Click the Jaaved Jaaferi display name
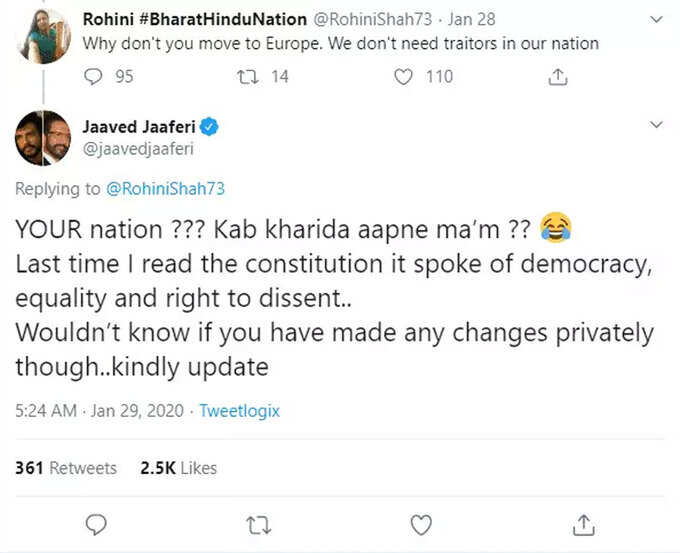 click(139, 127)
